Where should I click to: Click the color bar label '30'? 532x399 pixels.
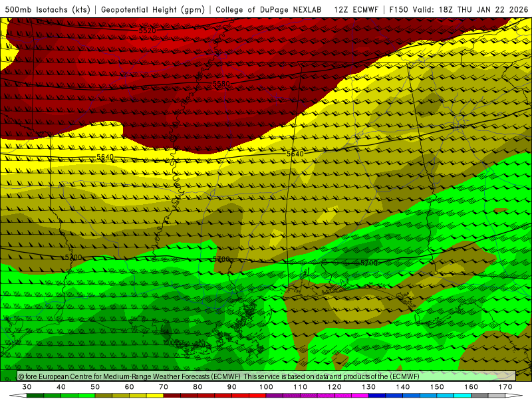(x=27, y=387)
